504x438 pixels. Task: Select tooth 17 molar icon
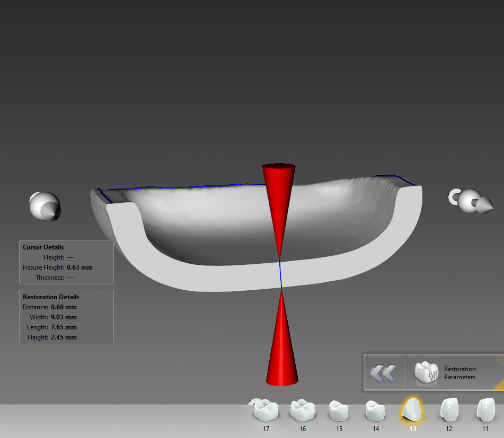click(266, 410)
